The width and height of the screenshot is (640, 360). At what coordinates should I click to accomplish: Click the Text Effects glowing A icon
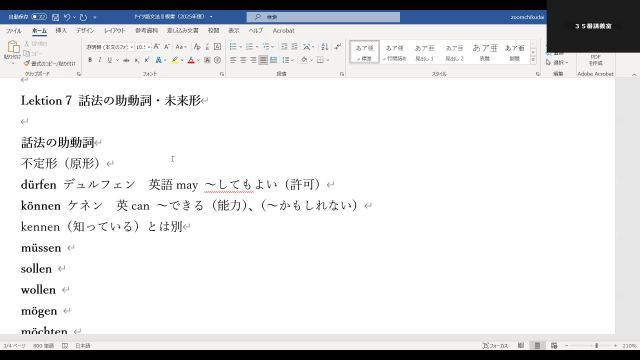[x=158, y=60]
